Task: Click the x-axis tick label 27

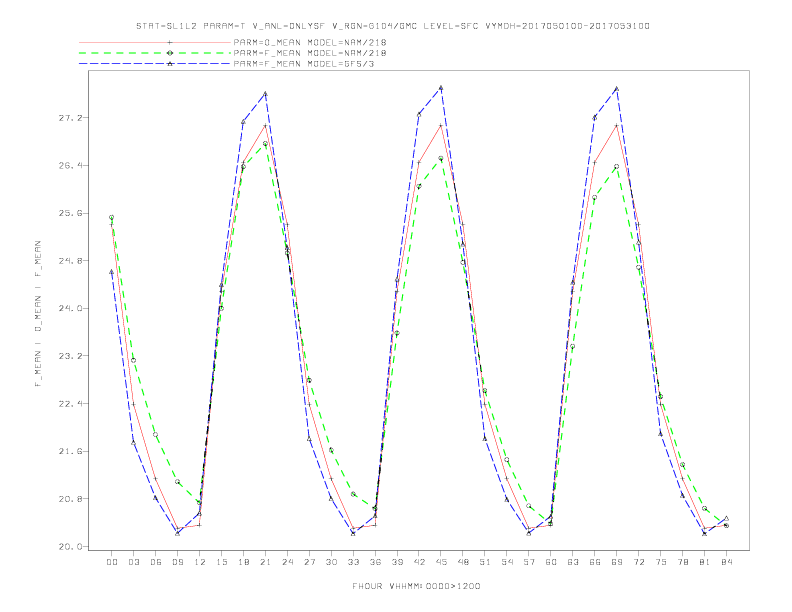Action: pos(309,562)
